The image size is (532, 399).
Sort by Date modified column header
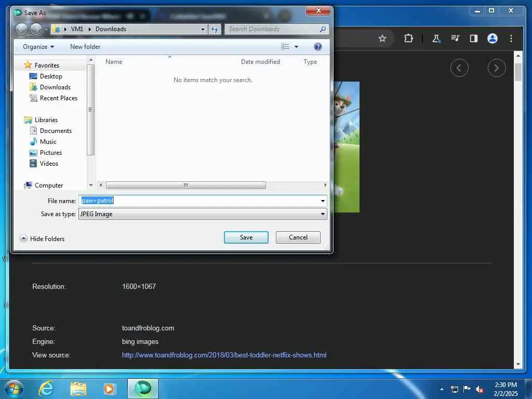click(x=260, y=62)
